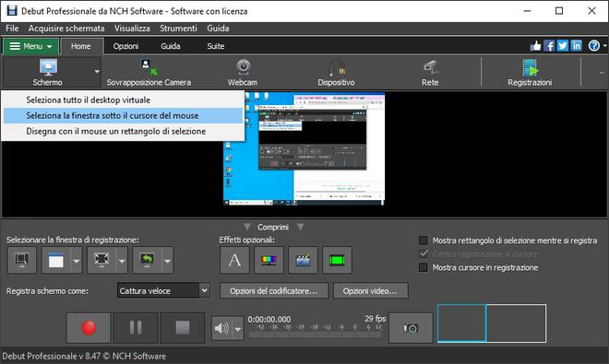Expand previous selection dropdown arrow
Image resolution: width=609 pixels, height=364 pixels.
click(167, 260)
